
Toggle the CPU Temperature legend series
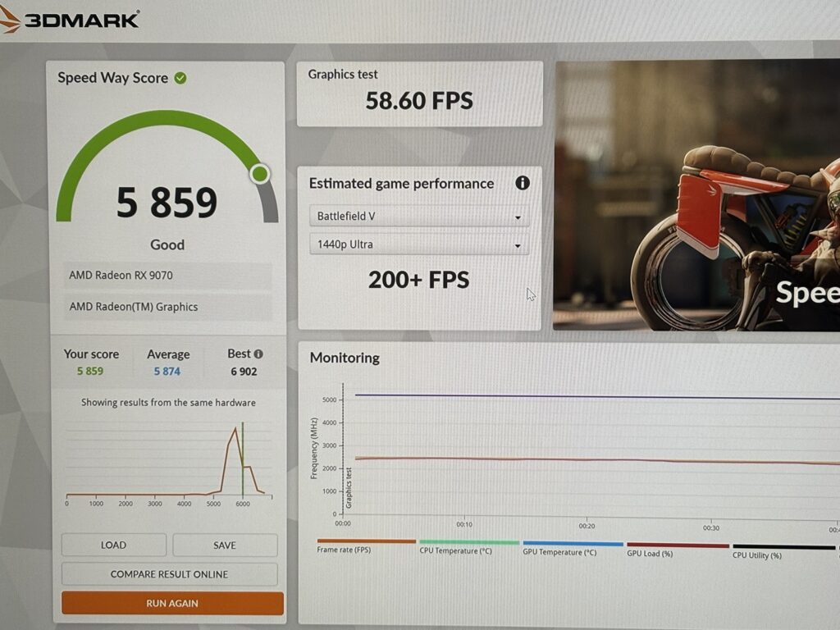455,550
